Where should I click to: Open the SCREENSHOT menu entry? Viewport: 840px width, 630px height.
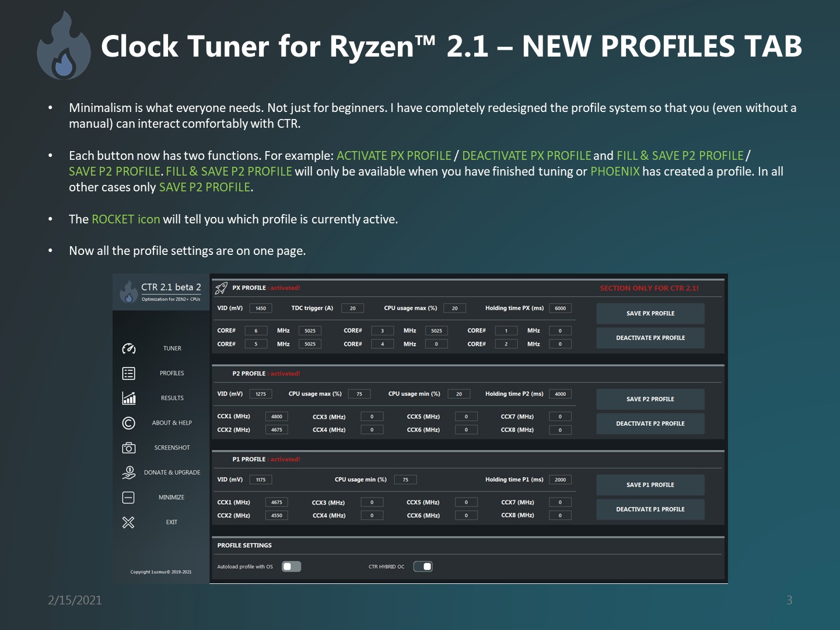point(171,447)
